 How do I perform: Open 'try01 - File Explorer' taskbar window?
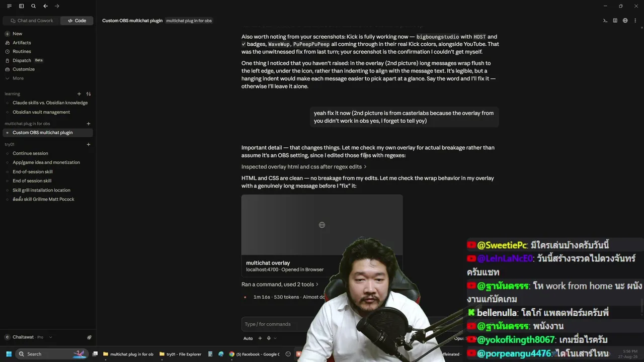pos(181,354)
